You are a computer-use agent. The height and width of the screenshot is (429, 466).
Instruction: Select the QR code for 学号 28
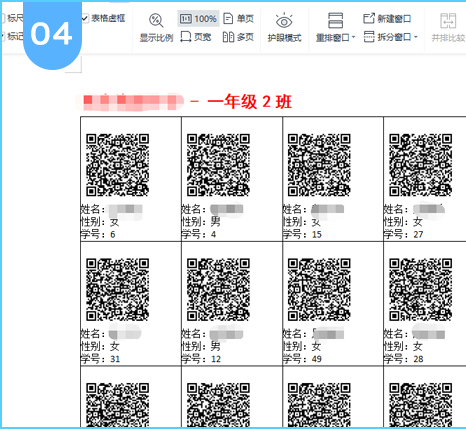tap(421, 290)
